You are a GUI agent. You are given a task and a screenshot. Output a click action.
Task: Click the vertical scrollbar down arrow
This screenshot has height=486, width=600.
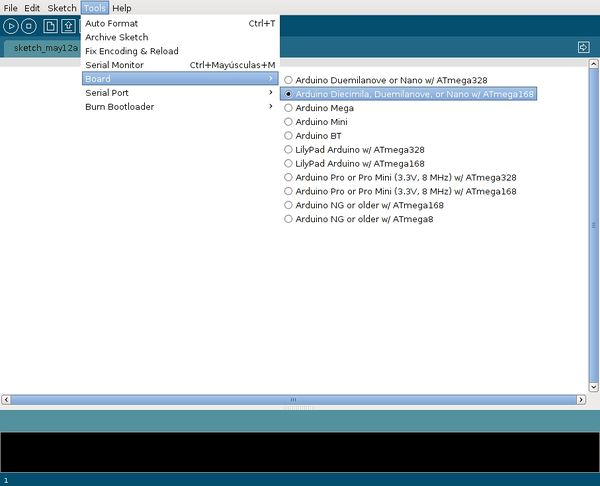[x=594, y=387]
